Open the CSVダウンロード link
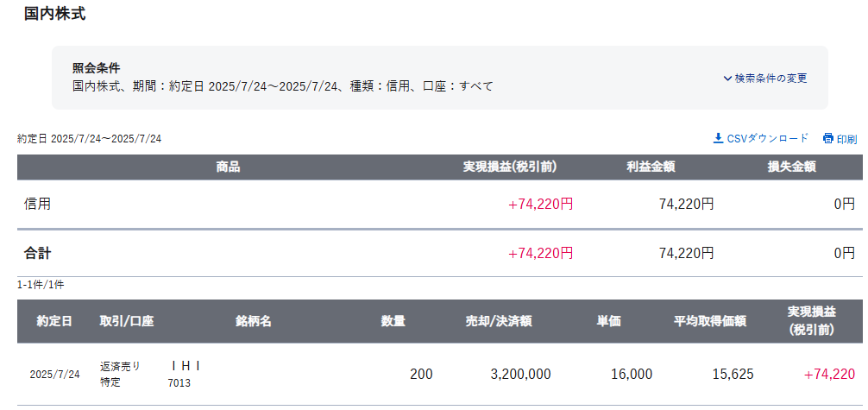The width and height of the screenshot is (868, 410). pyautogui.click(x=761, y=138)
